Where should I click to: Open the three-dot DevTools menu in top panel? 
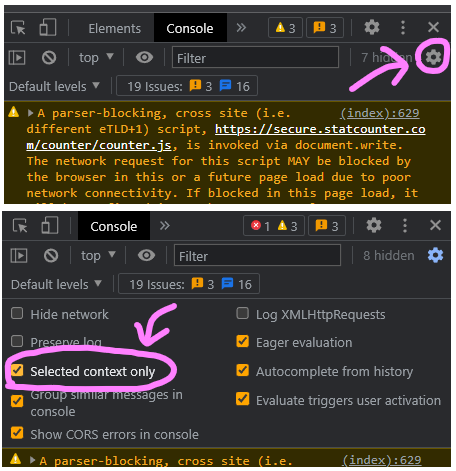pyautogui.click(x=403, y=28)
